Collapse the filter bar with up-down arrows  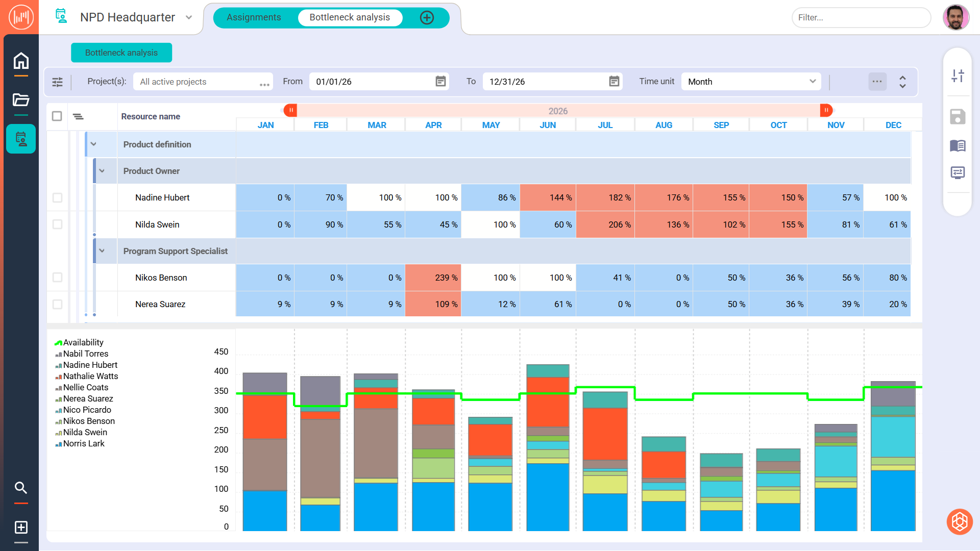[x=902, y=82]
